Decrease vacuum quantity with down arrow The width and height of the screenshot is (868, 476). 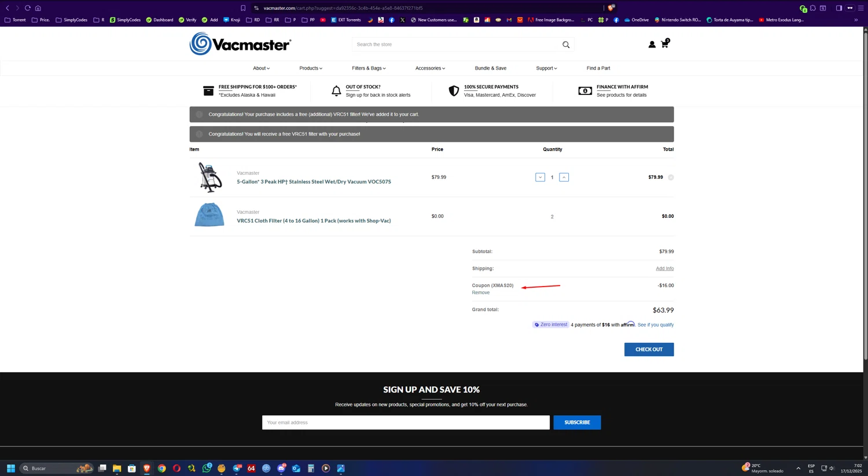tap(540, 177)
